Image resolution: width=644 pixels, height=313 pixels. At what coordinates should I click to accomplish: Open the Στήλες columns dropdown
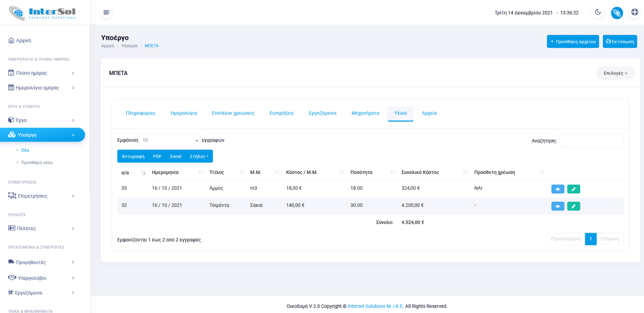click(x=199, y=156)
